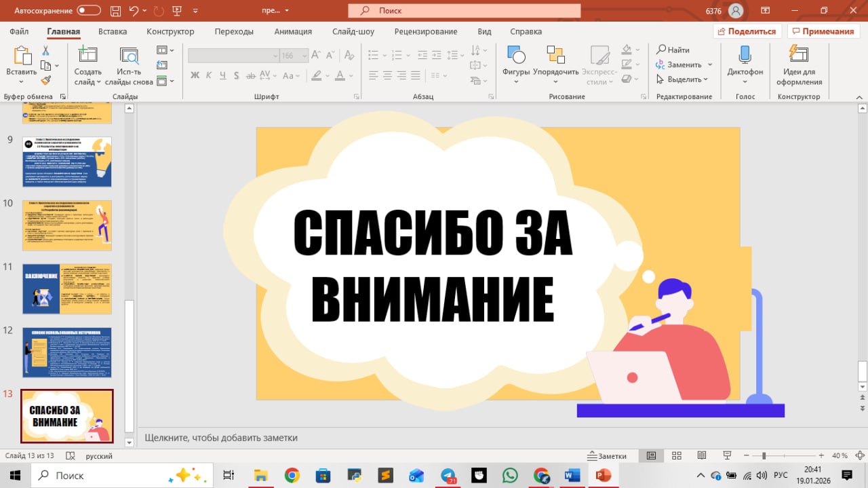Open the Вид tab
This screenshot has height=488, width=868.
pos(484,31)
